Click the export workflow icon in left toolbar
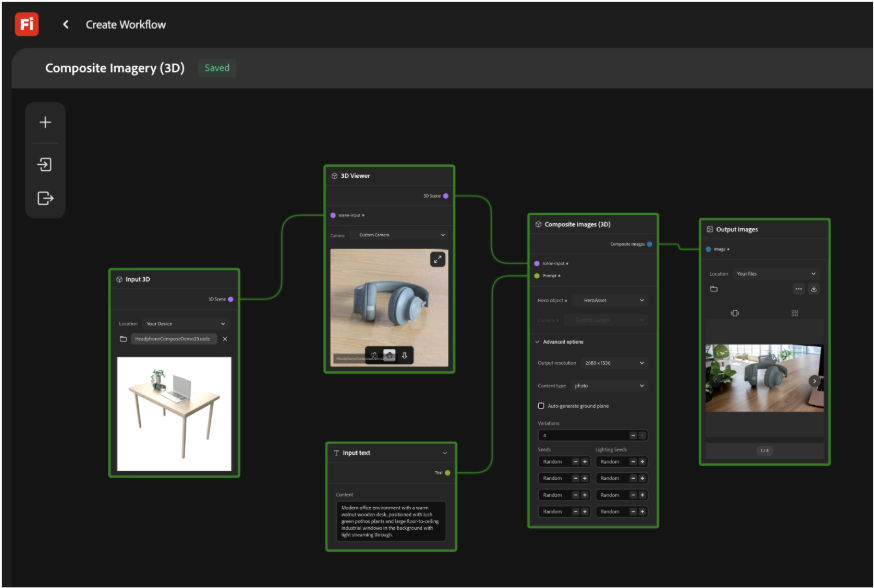Viewport: 874px width, 588px height. (45, 198)
